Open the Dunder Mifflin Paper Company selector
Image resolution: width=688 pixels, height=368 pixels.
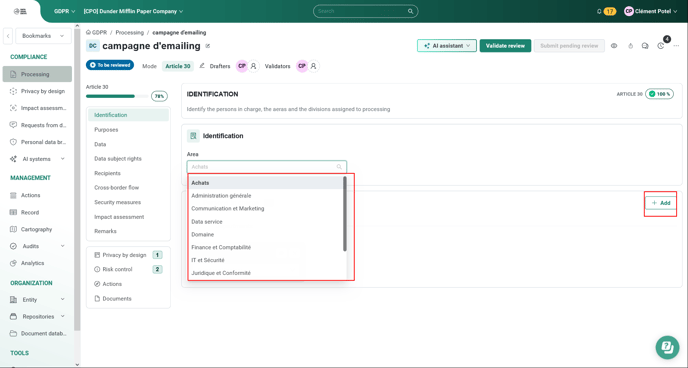pyautogui.click(x=133, y=11)
